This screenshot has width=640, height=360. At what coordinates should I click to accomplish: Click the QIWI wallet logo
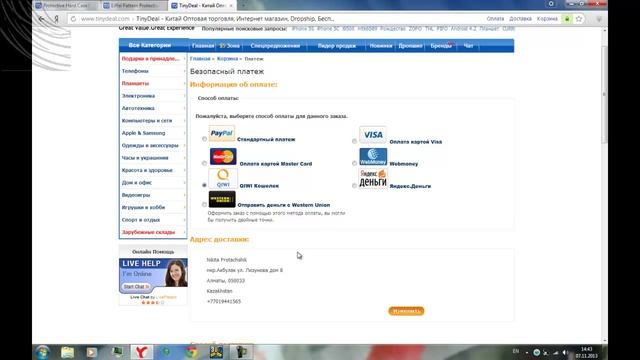(223, 178)
